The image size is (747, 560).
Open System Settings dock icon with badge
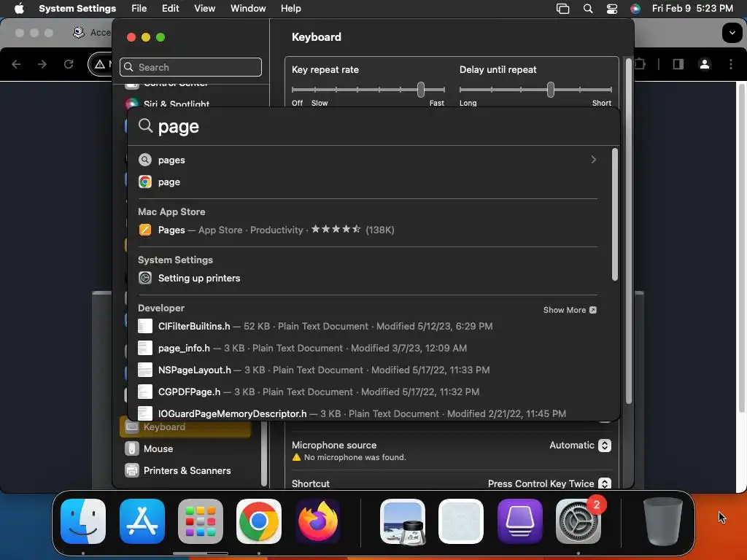578,521
